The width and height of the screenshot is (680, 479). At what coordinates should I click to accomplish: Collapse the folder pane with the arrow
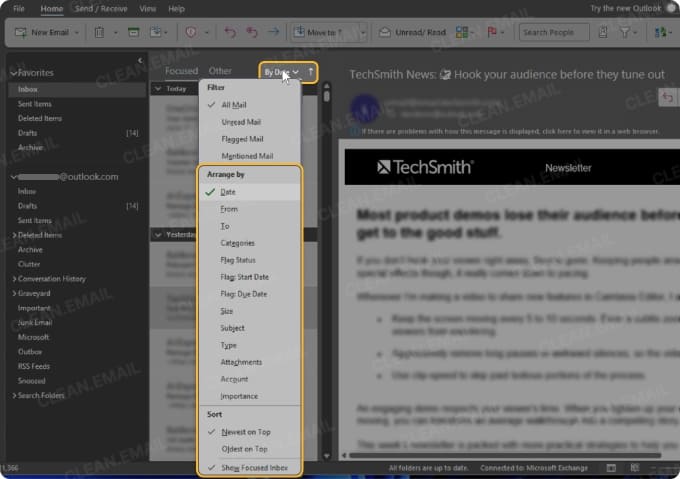click(x=140, y=61)
